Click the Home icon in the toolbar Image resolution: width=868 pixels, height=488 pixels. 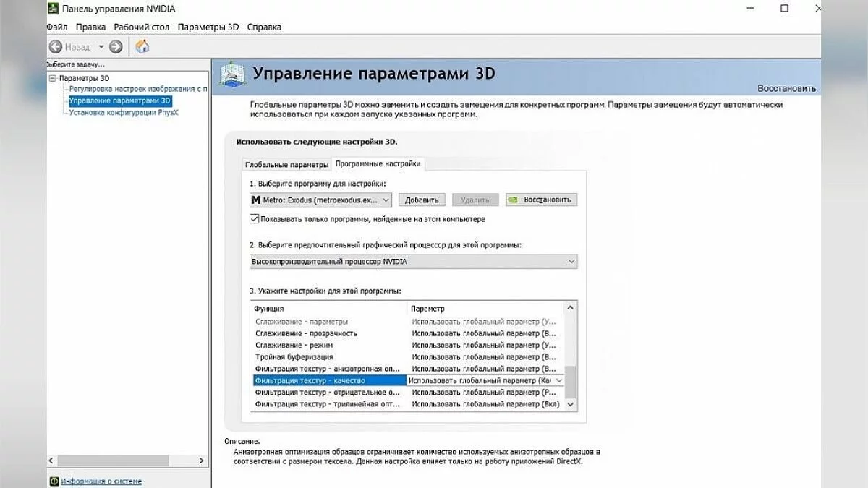coord(142,47)
